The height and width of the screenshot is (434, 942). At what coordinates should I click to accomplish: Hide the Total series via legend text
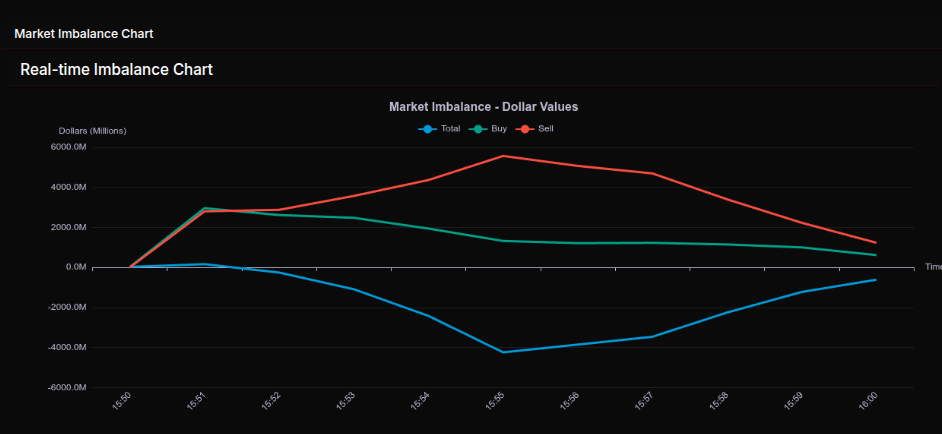[450, 129]
